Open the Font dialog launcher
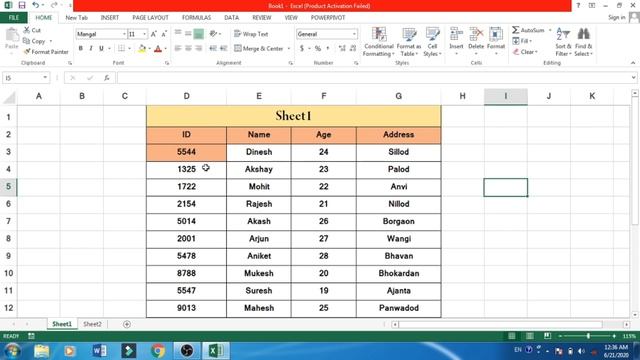640x360 pixels. coord(167,63)
